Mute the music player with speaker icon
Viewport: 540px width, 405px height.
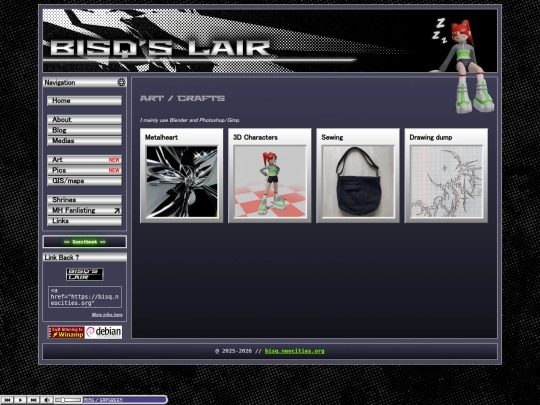(46, 400)
